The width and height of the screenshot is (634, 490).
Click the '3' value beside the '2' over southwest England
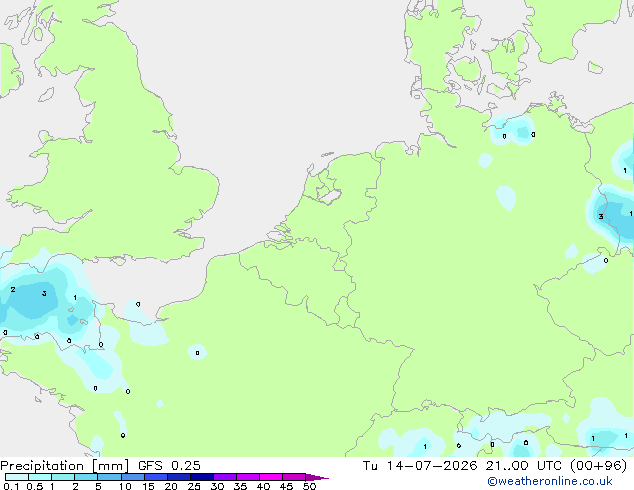pos(44,294)
